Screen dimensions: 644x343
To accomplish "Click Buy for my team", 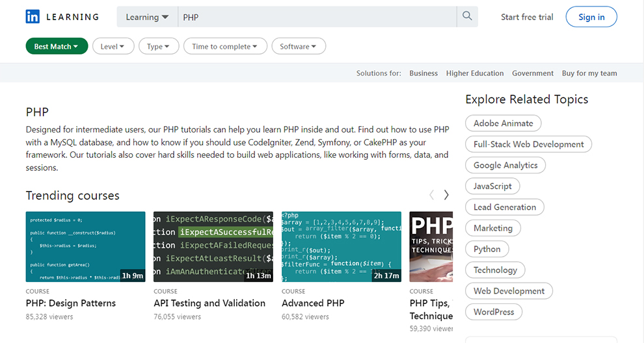I will pyautogui.click(x=589, y=73).
